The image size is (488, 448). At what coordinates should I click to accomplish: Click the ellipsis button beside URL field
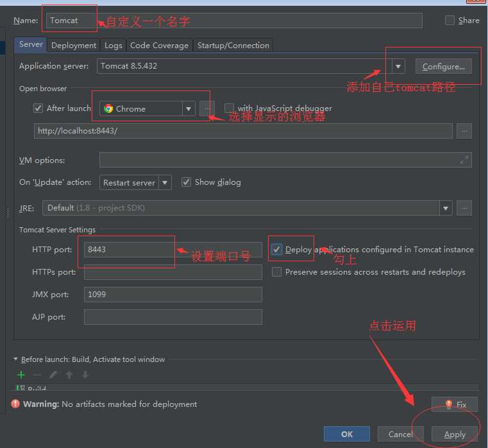coord(464,131)
